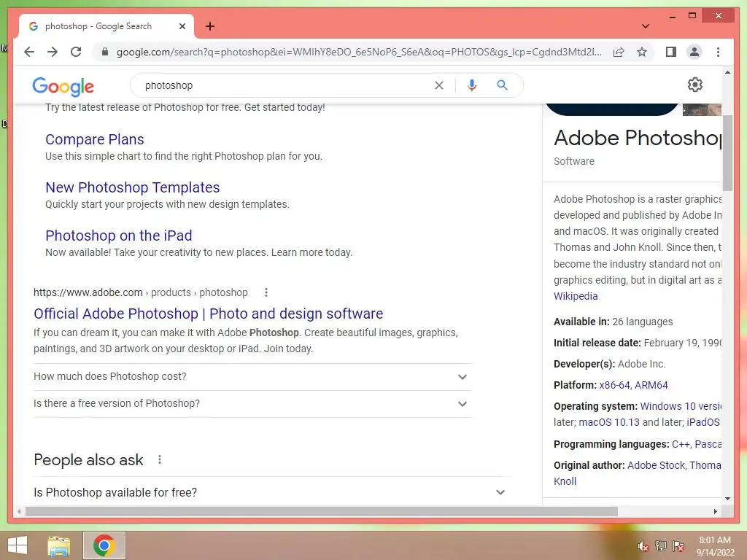Click the 'People also ask' heading
The image size is (747, 560).
tap(88, 460)
